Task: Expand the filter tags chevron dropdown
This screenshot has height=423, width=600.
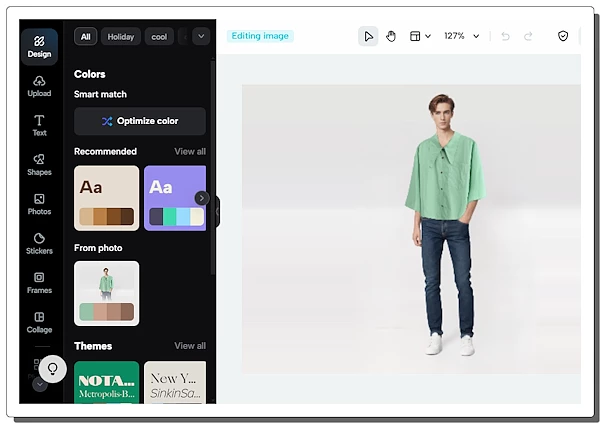Action: pyautogui.click(x=201, y=36)
